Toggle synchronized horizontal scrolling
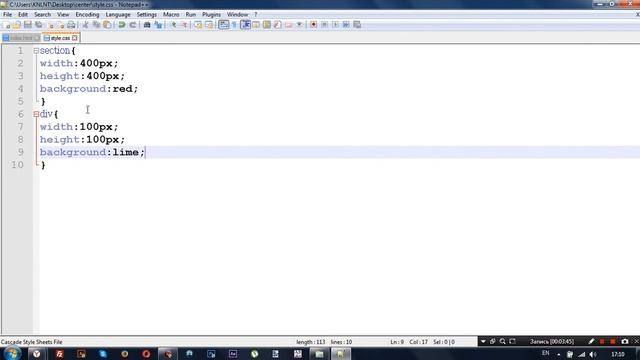Viewport: 640px width, 360px height. 209,25
